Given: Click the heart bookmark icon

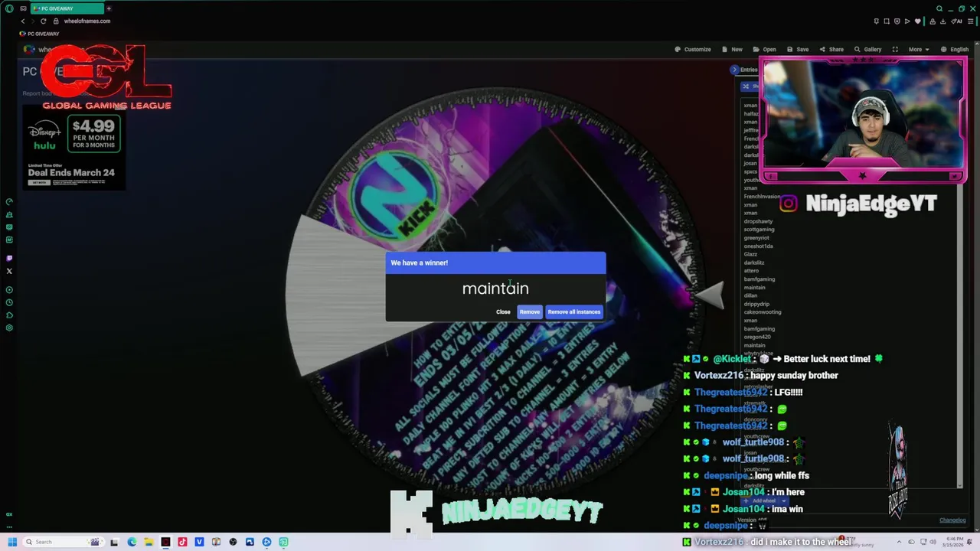Looking at the screenshot, I should pos(918,21).
